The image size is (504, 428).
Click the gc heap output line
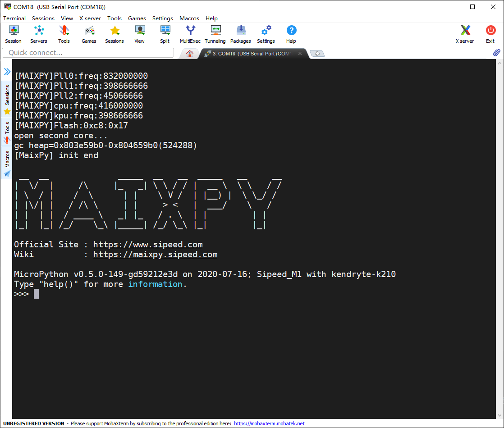(x=105, y=146)
